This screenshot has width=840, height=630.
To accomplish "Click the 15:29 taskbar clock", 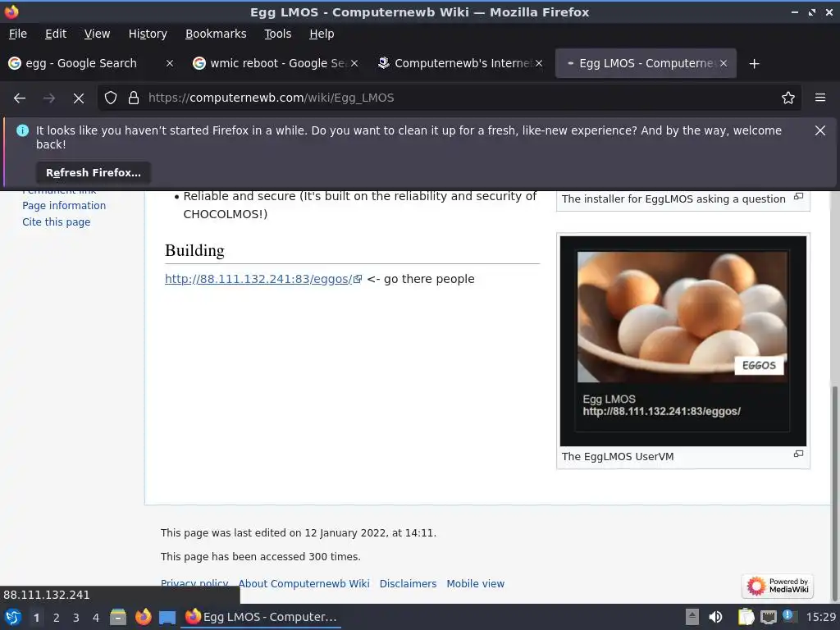I will tap(820, 617).
